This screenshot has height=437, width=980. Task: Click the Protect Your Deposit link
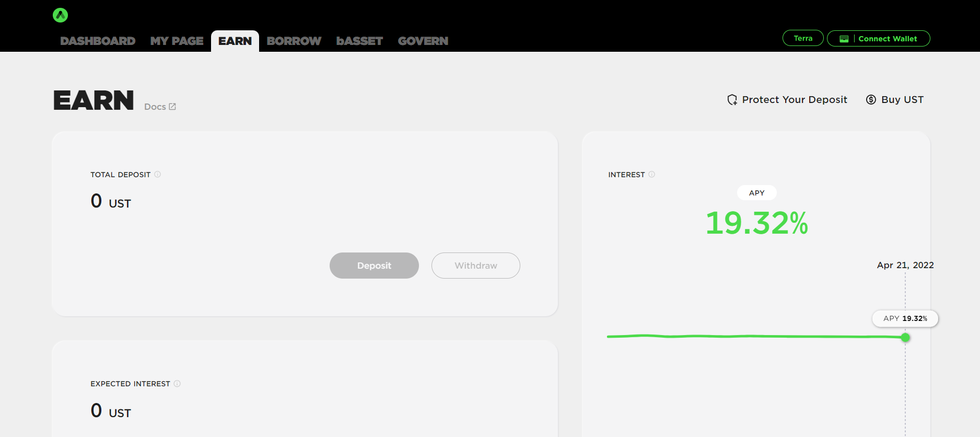tap(787, 99)
